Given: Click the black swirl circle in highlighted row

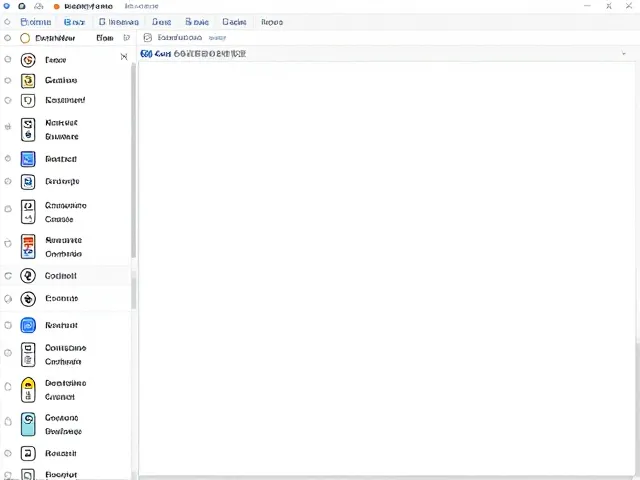Looking at the screenshot, I should pyautogui.click(x=28, y=276).
